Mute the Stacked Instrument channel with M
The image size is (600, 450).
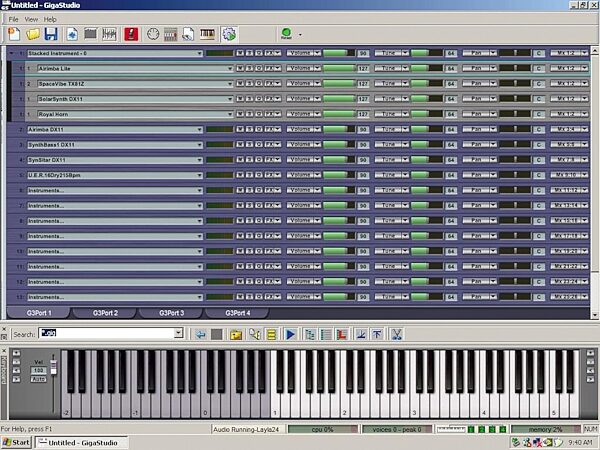[x=240, y=53]
